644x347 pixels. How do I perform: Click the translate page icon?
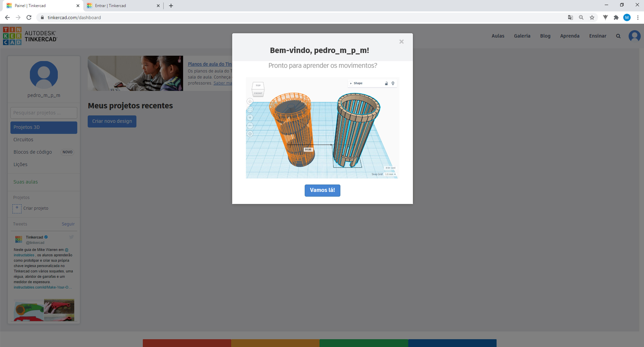click(x=570, y=17)
